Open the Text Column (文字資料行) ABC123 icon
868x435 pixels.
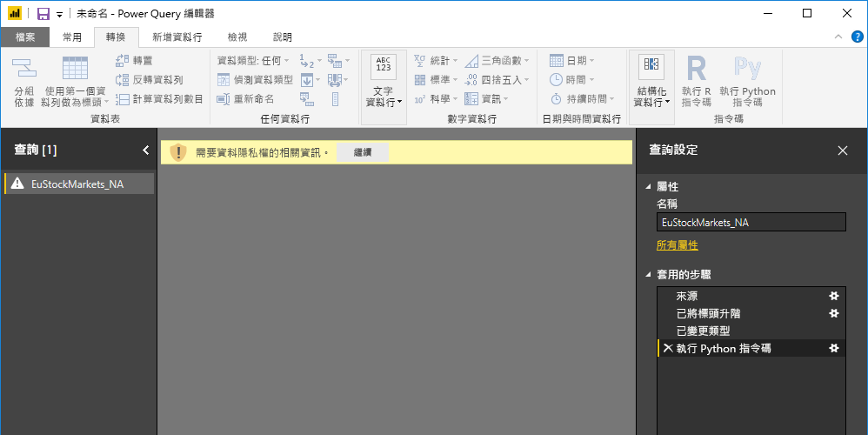click(x=383, y=68)
